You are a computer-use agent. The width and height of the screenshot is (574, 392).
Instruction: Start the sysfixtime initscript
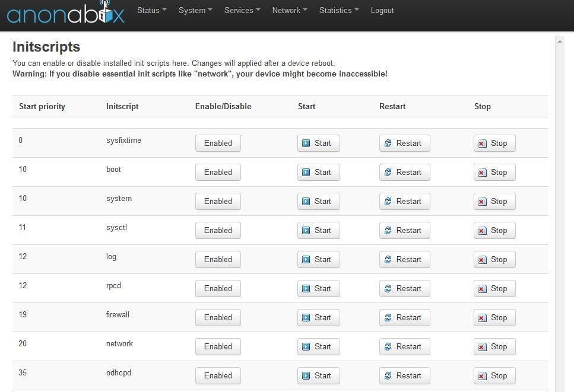coord(318,143)
